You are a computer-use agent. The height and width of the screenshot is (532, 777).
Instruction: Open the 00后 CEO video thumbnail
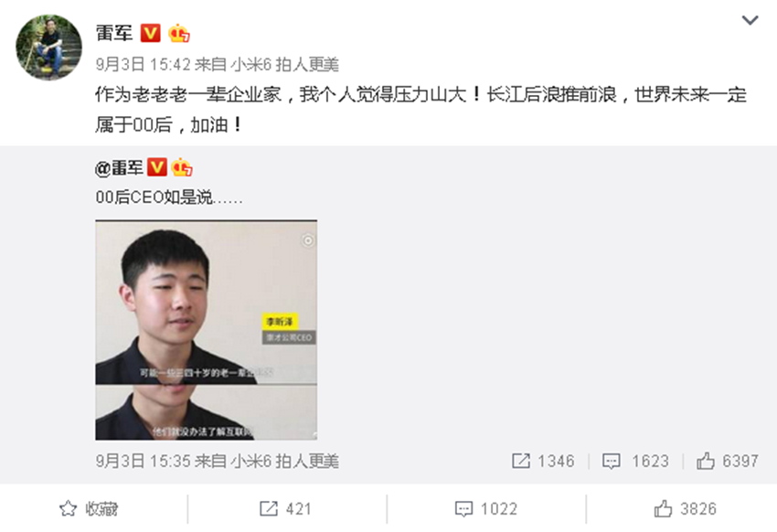207,330
